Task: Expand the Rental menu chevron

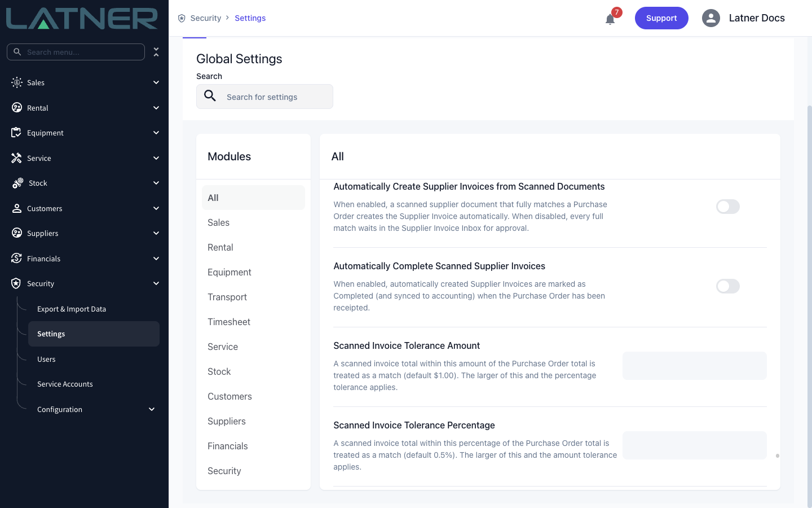Action: [156, 108]
